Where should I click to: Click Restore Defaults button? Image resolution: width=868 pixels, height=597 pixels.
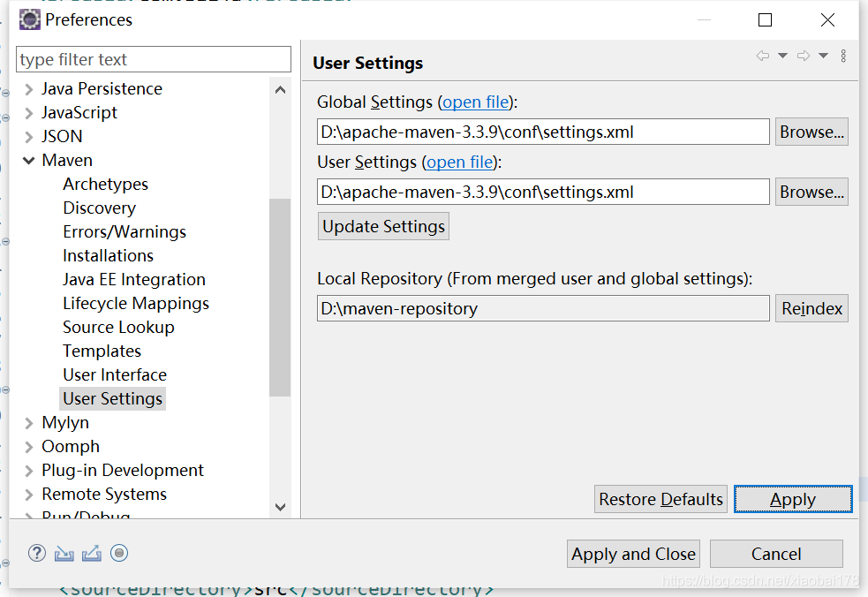[661, 500]
